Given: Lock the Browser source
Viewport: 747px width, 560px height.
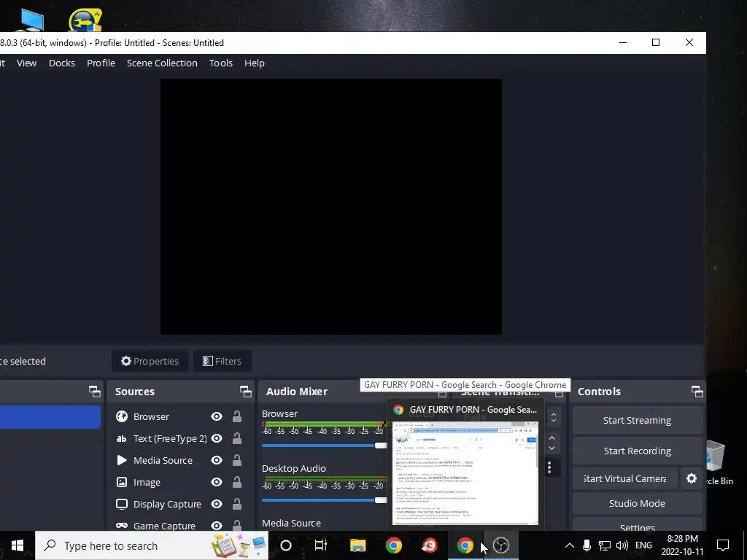Looking at the screenshot, I should tap(237, 416).
